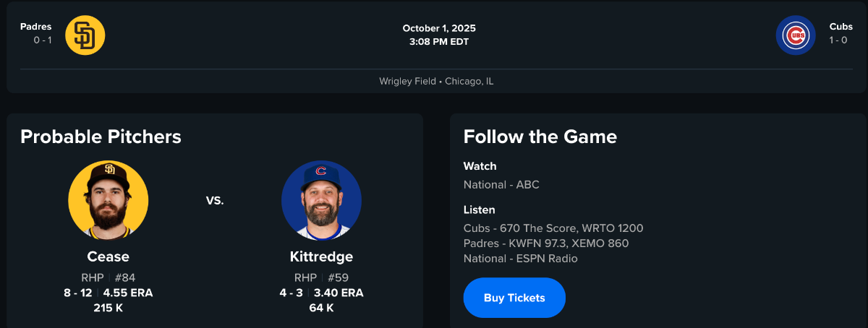Open Cease's pitcher headshot photo
The height and width of the screenshot is (328, 868).
pyautogui.click(x=109, y=200)
